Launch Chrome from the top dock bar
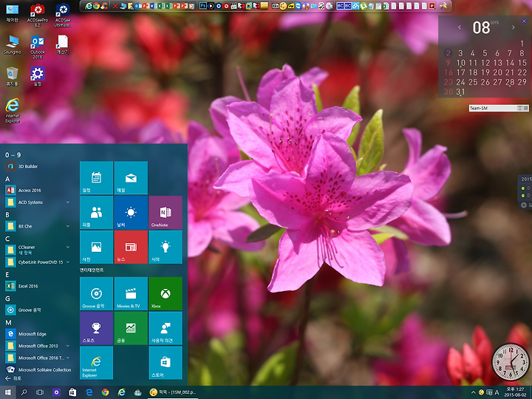 point(96,6)
